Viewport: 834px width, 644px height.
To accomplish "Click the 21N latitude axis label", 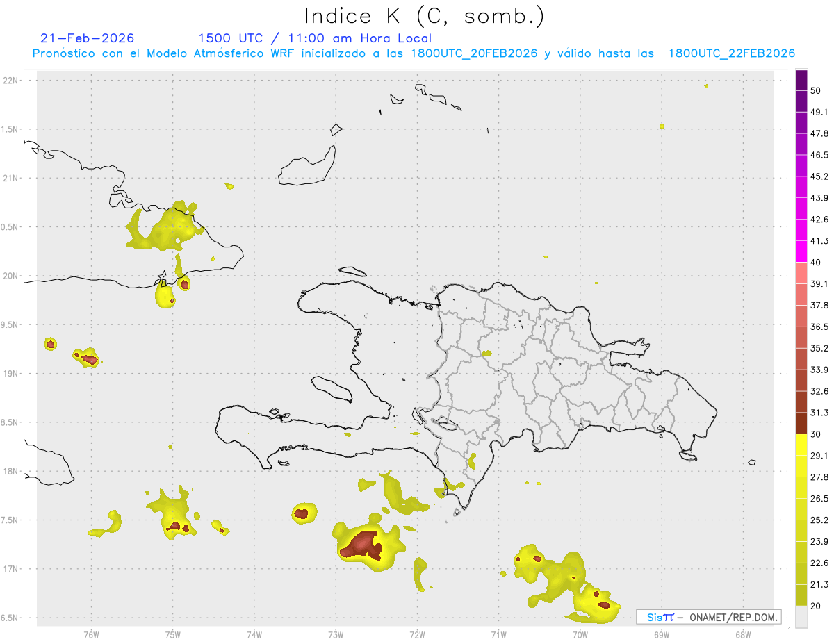I will 12,178.
